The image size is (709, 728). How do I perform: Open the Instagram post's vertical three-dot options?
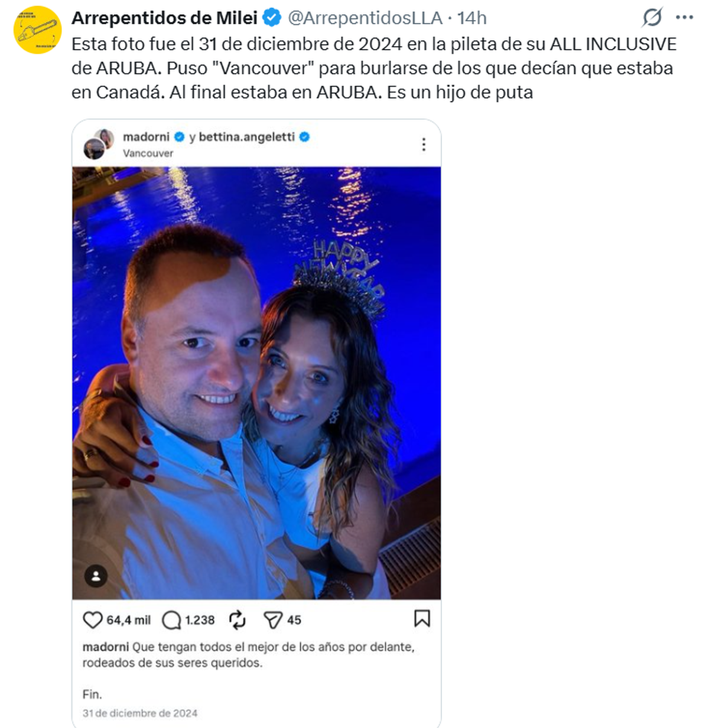(424, 145)
